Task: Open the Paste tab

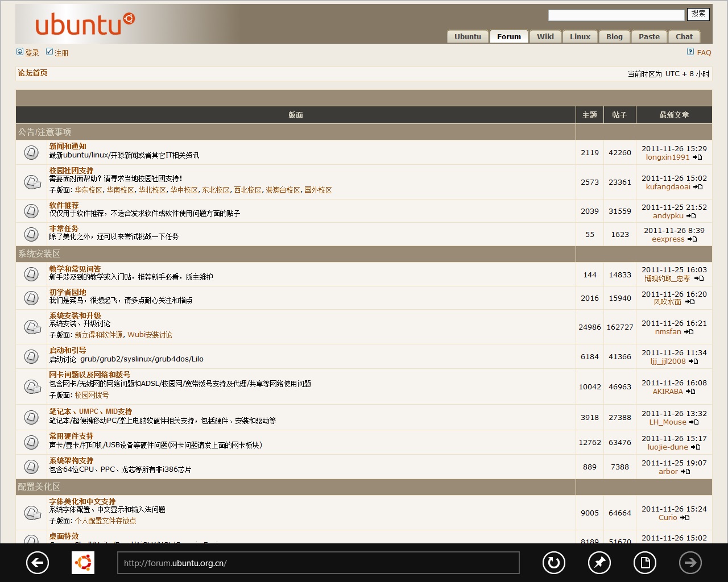Action: tap(649, 36)
